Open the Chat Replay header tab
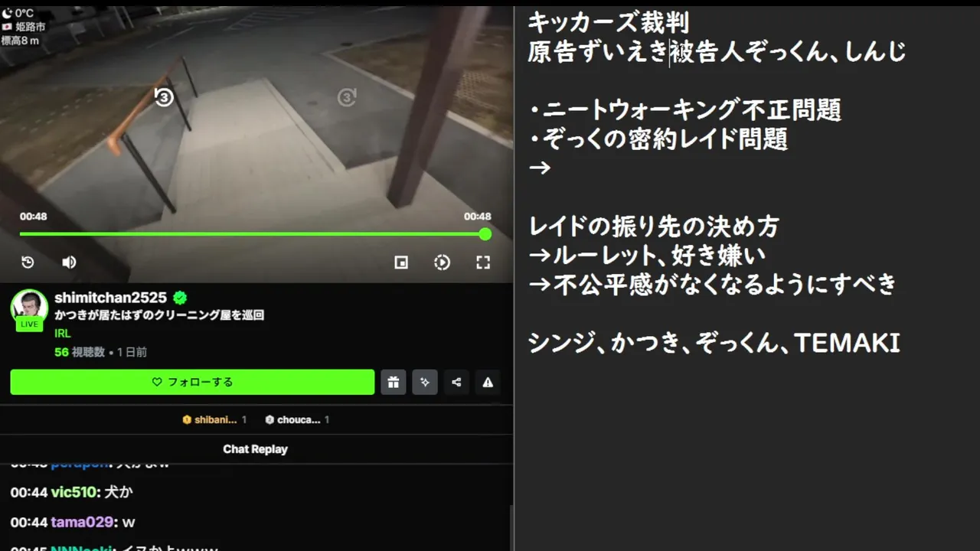This screenshot has height=551, width=980. point(255,449)
